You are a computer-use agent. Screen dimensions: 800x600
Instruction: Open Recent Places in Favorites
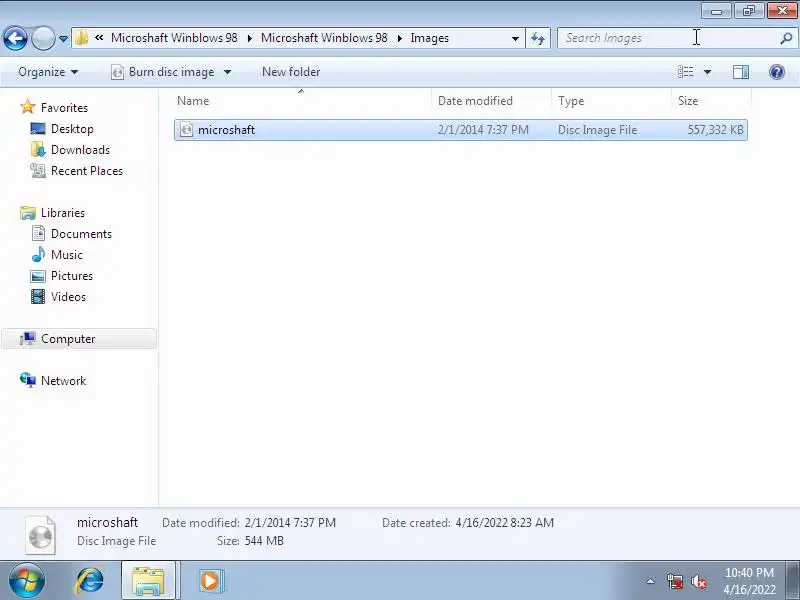(87, 170)
